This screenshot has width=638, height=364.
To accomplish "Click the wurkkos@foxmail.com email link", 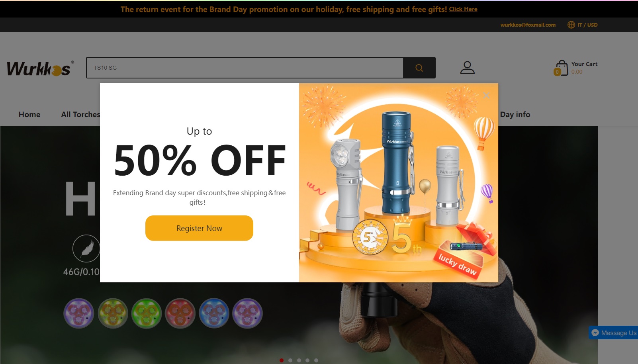I will 528,25.
